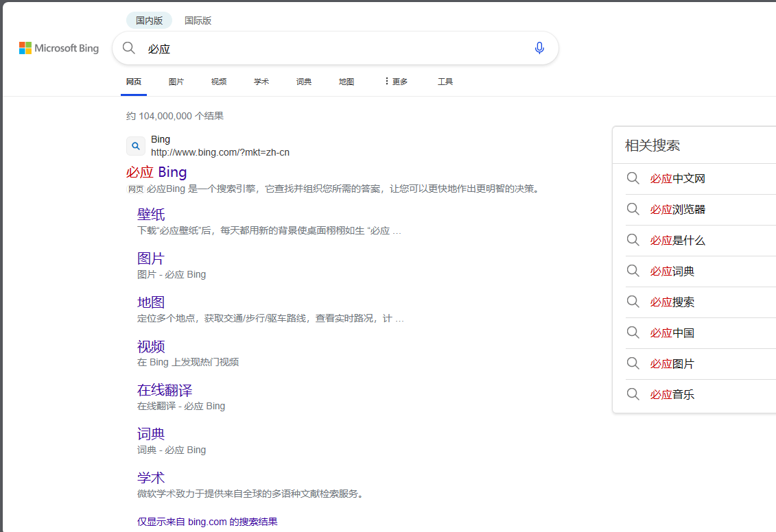Click magnifier icon beside 必应搜索

tap(633, 302)
